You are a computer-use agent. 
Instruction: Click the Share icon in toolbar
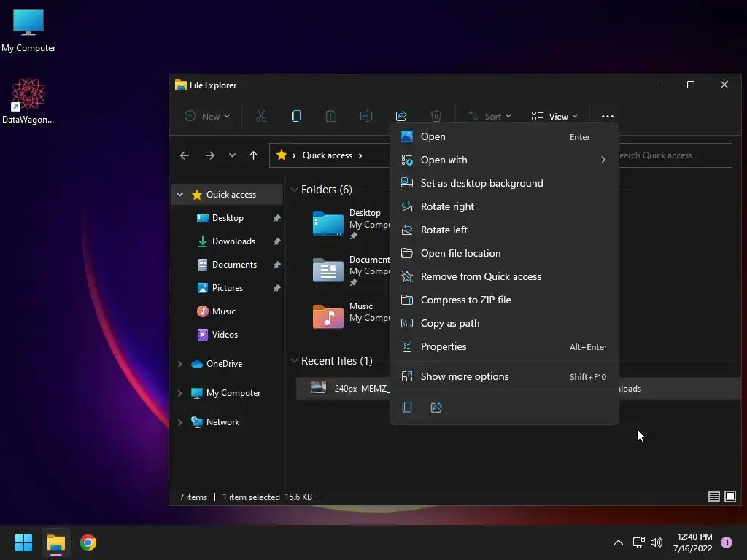[x=401, y=116]
